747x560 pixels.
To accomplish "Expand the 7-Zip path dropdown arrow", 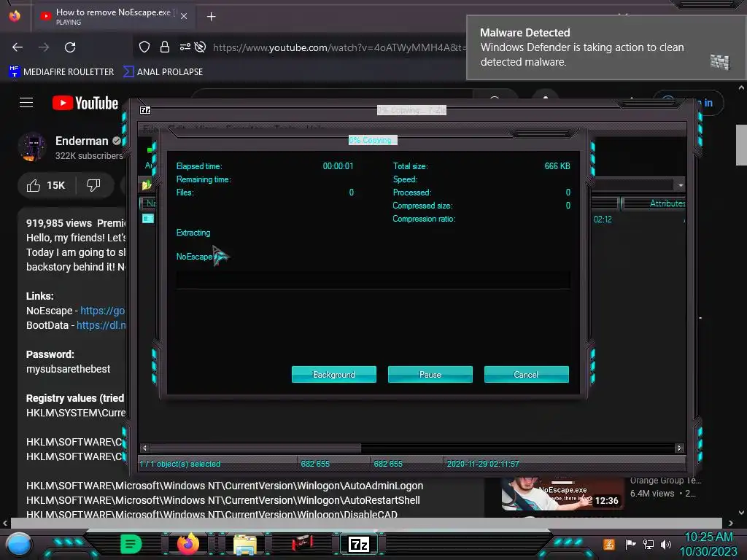I will point(681,184).
